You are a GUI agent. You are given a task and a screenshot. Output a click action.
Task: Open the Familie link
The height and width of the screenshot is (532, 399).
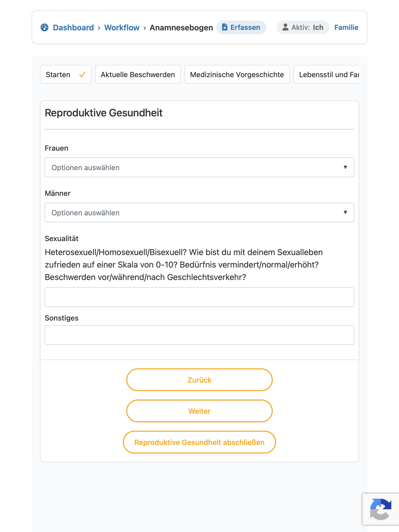[346, 27]
